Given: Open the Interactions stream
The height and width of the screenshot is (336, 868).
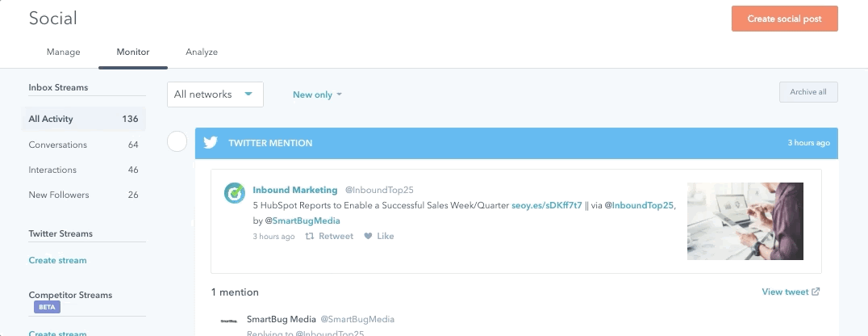Looking at the screenshot, I should click(84, 170).
